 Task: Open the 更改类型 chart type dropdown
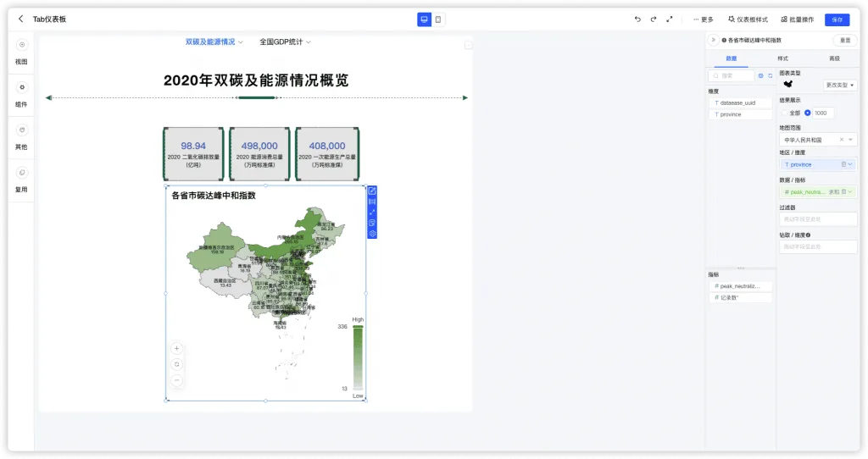(840, 86)
